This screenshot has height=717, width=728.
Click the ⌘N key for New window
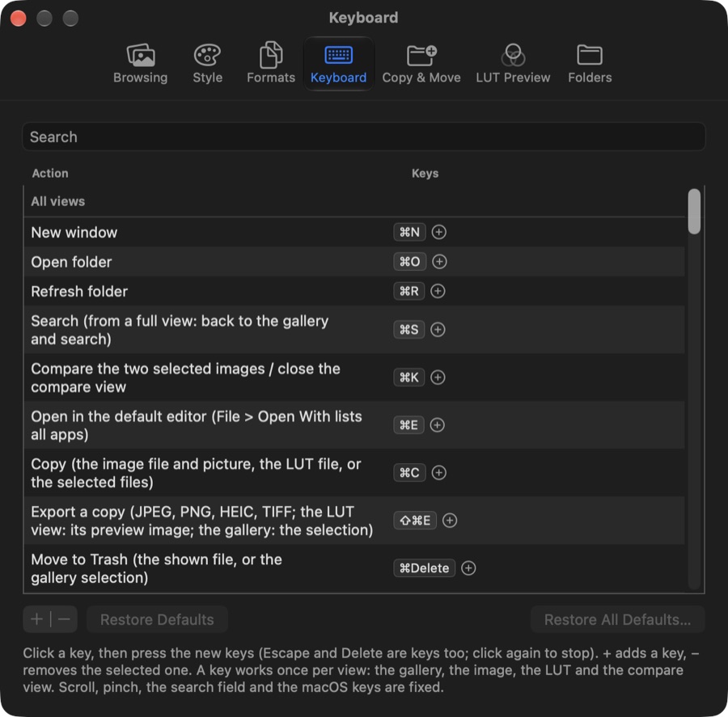tap(409, 232)
